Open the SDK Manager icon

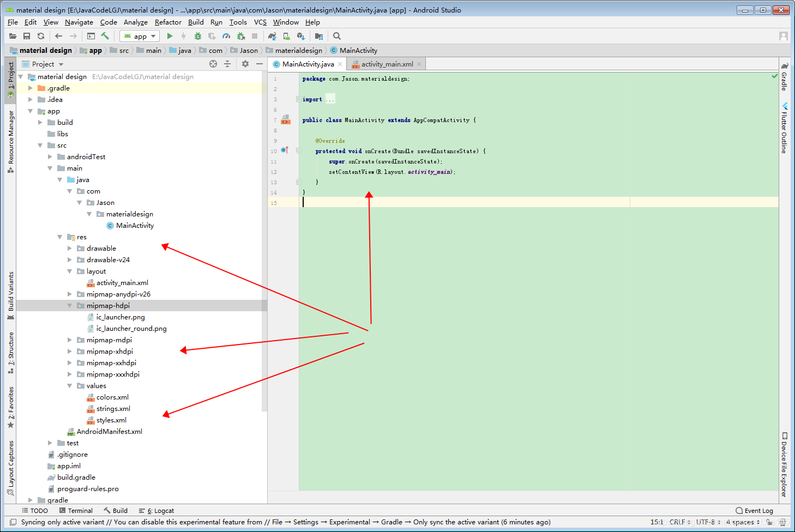[x=300, y=36]
